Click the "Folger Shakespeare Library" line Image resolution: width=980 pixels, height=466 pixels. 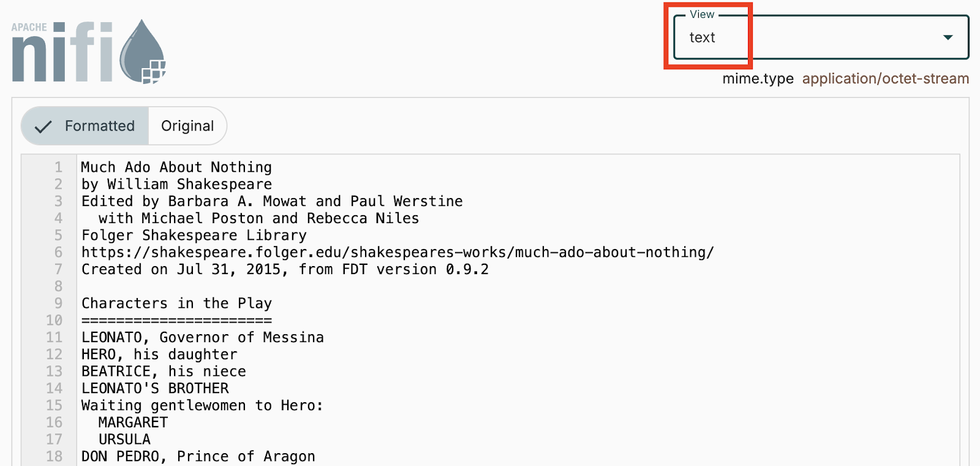pyautogui.click(x=194, y=235)
